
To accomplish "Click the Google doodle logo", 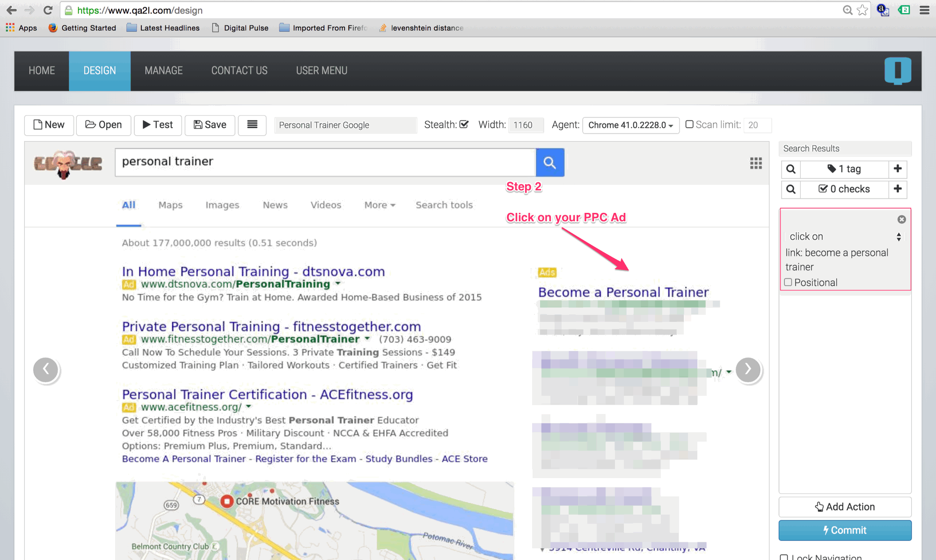I will point(68,164).
